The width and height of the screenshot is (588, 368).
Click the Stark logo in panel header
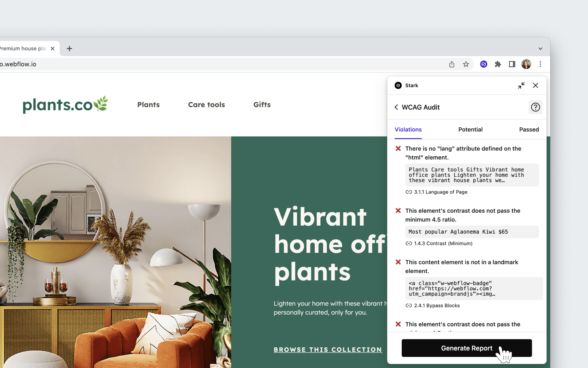point(398,85)
